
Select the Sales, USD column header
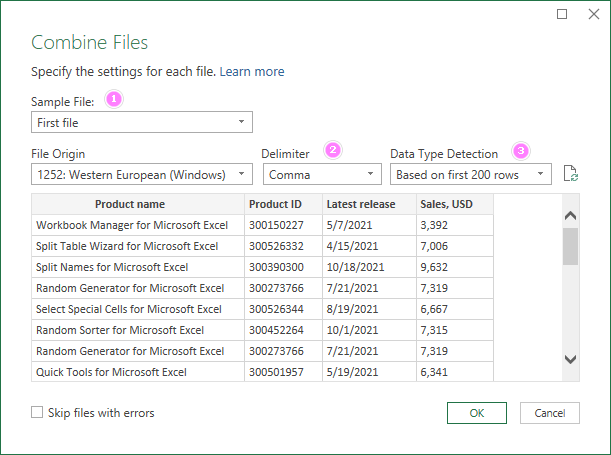455,204
